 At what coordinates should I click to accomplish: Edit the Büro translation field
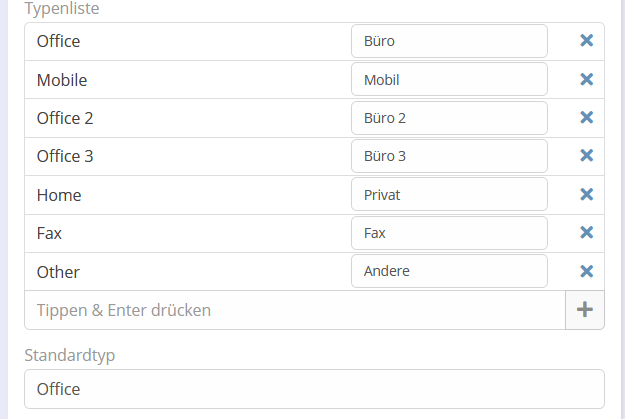tap(449, 41)
